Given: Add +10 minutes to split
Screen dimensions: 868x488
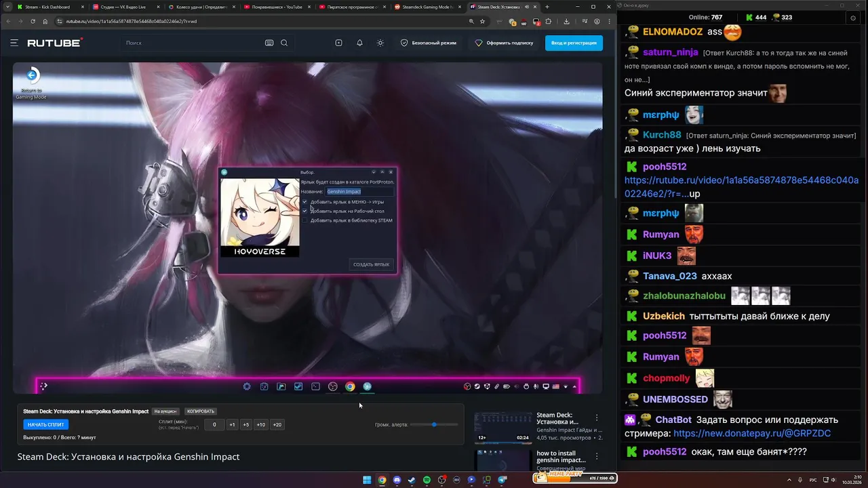Looking at the screenshot, I should [x=261, y=424].
